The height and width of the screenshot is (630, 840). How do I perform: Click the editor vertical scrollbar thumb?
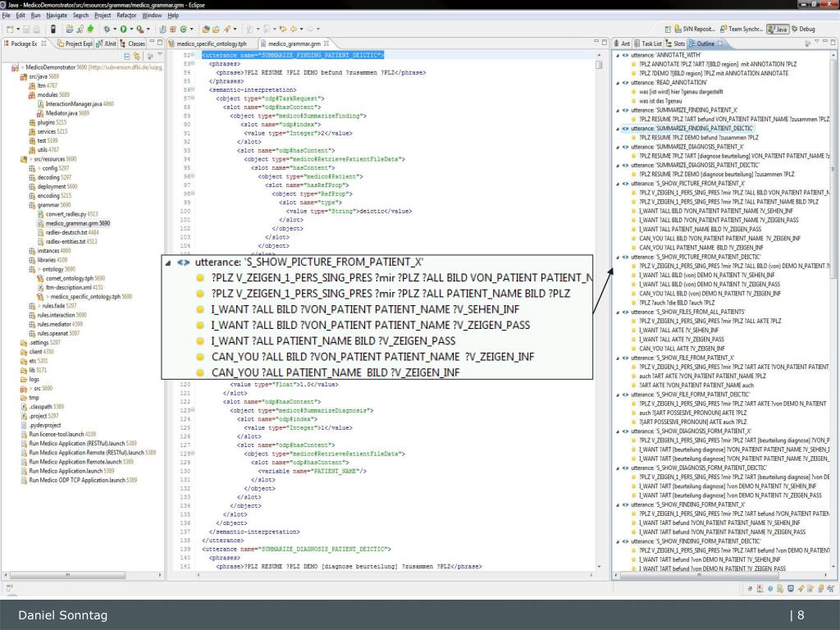[598, 65]
